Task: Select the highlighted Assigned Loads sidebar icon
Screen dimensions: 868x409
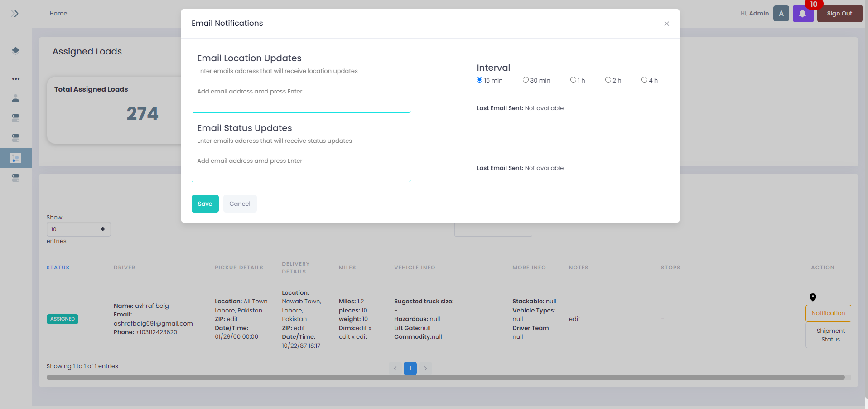Action: tap(15, 158)
